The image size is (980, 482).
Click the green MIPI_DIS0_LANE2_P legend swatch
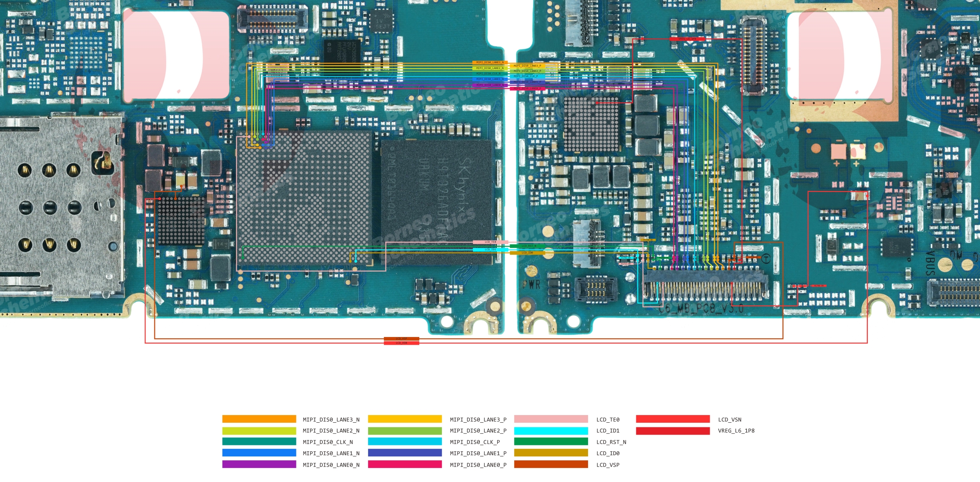tap(405, 430)
